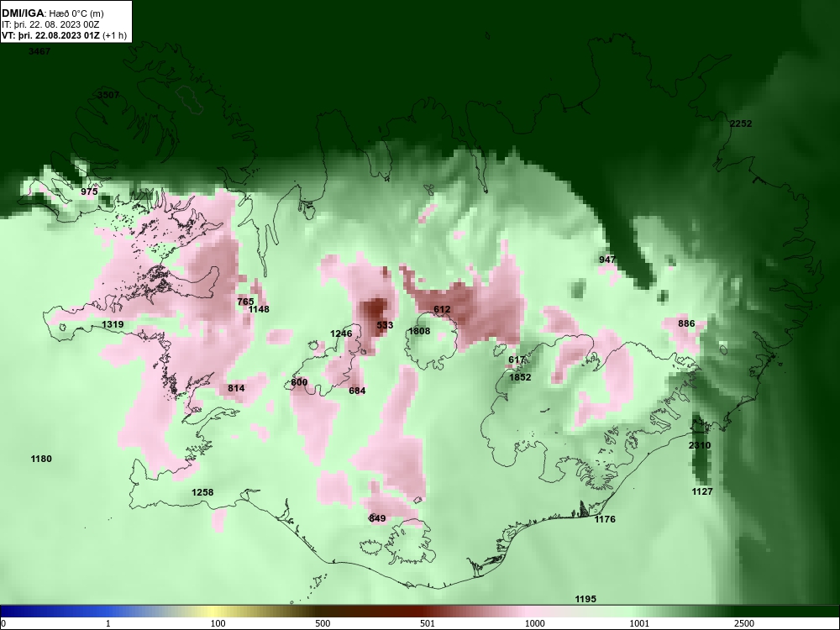Click the DMI/IGA title line
Viewport: 840px width, 630px height.
click(x=52, y=14)
